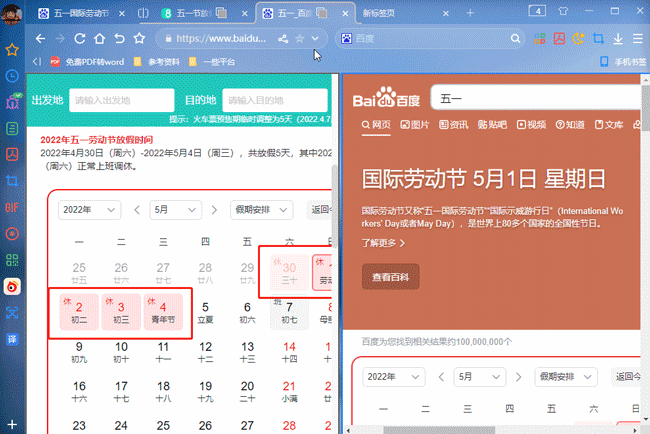Open 5月 dropdown in right pane calendar

point(480,377)
